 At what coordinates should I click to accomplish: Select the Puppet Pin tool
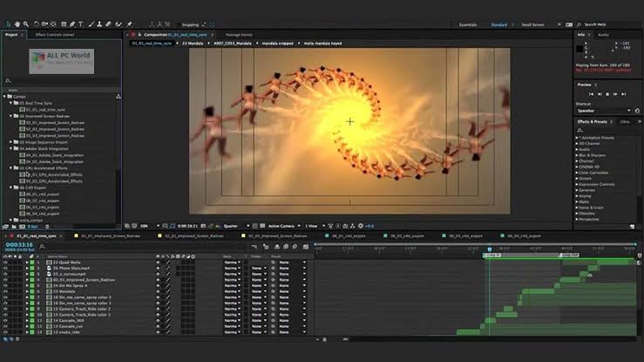pos(129,24)
